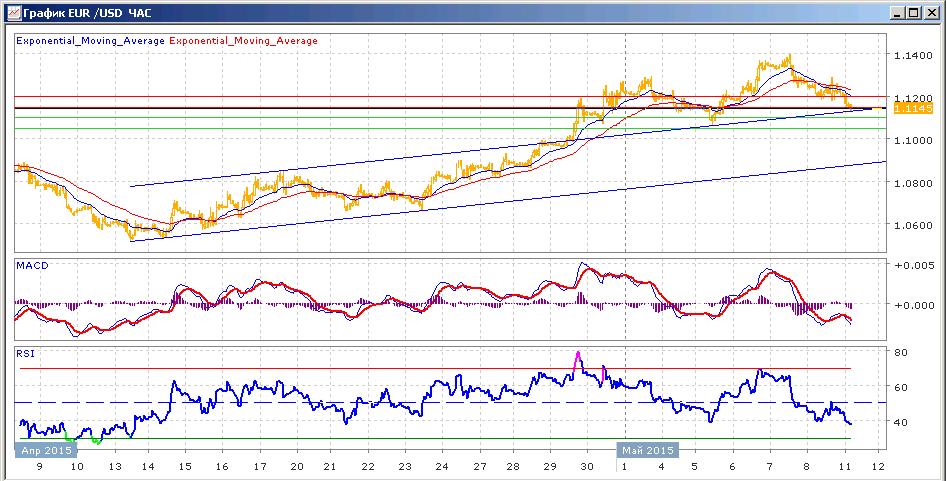Viewport: 946px width, 481px height.
Task: Click the MACD +0.005 scale label
Action: (x=912, y=266)
